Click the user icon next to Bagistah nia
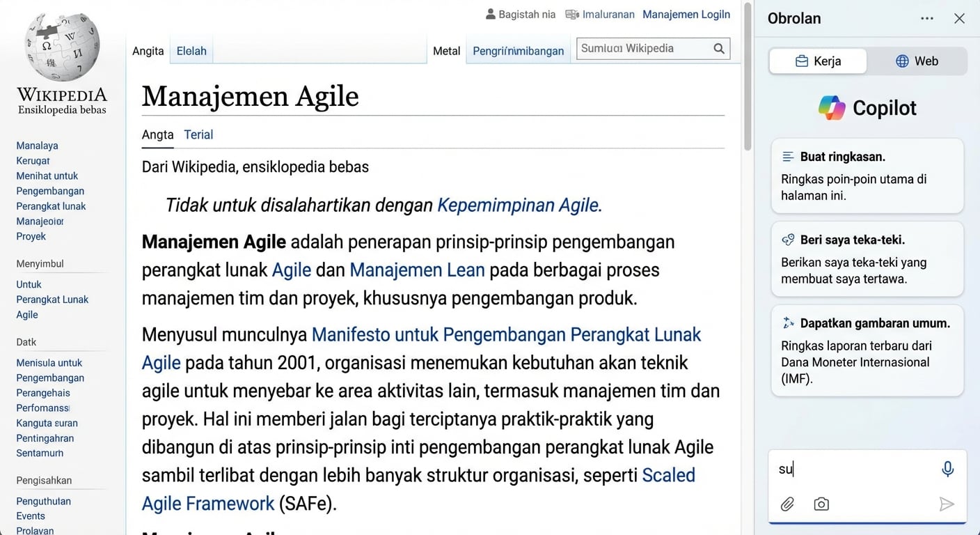This screenshot has height=535, width=980. 489,14
